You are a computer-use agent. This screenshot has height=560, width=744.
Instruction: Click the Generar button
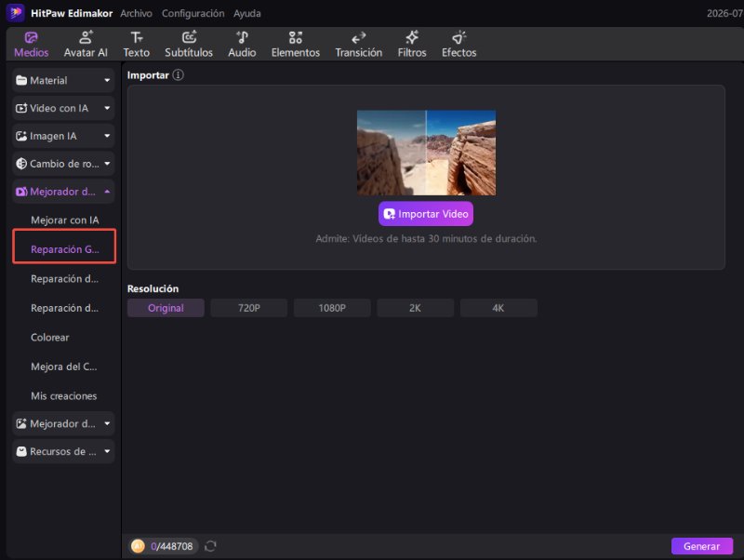pos(702,546)
